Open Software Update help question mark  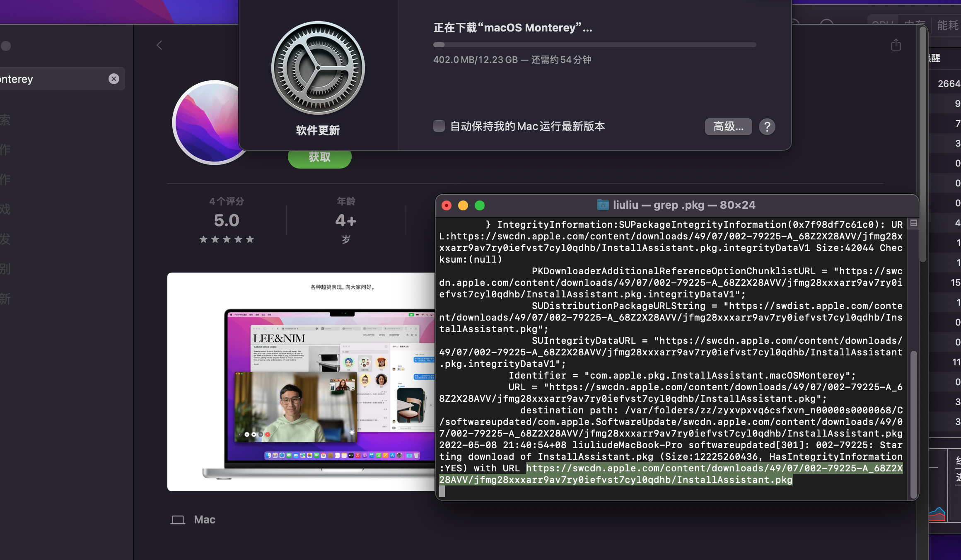coord(767,127)
